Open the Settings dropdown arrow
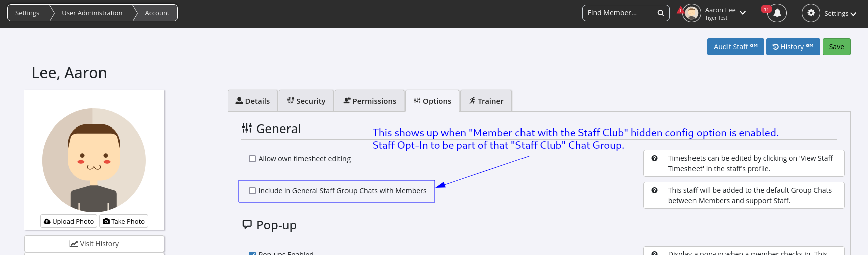This screenshot has height=255, width=868. 853,14
